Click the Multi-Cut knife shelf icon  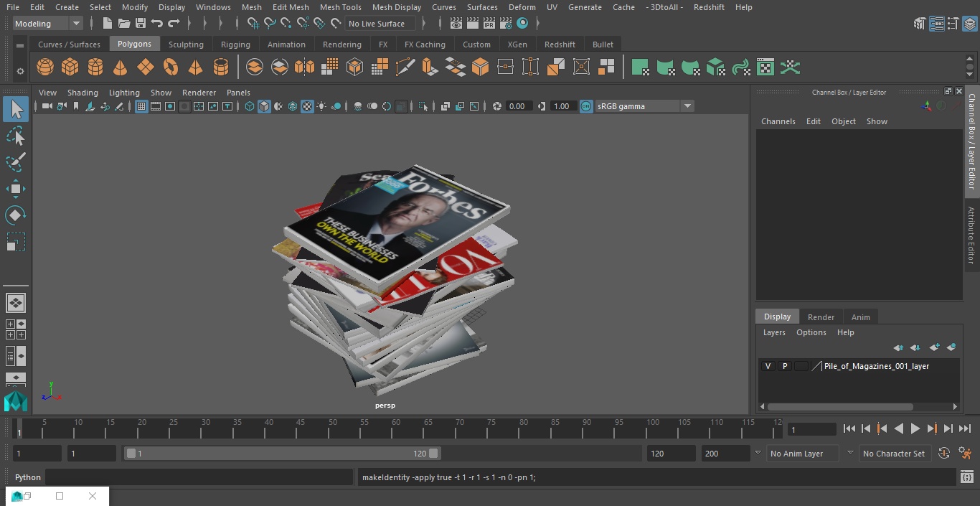(405, 67)
